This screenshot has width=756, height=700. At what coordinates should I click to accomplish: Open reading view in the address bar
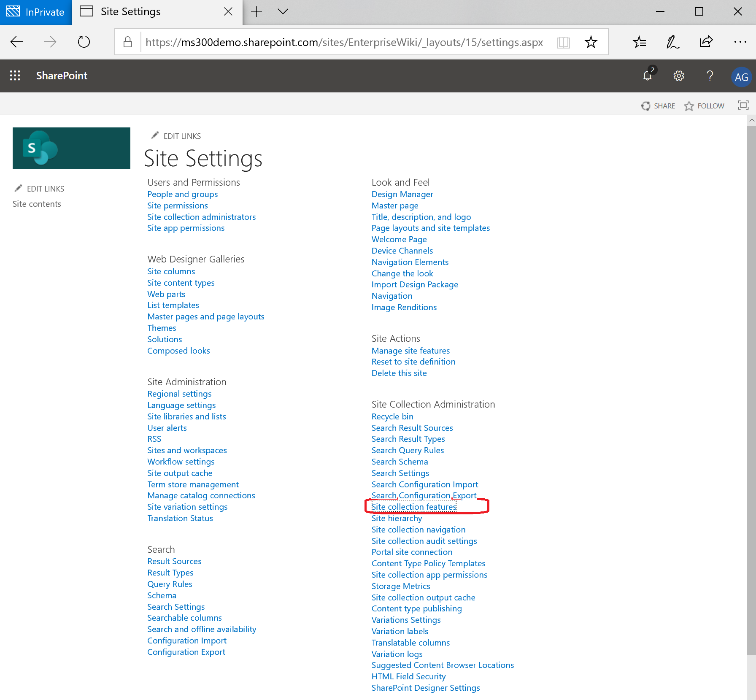(564, 42)
